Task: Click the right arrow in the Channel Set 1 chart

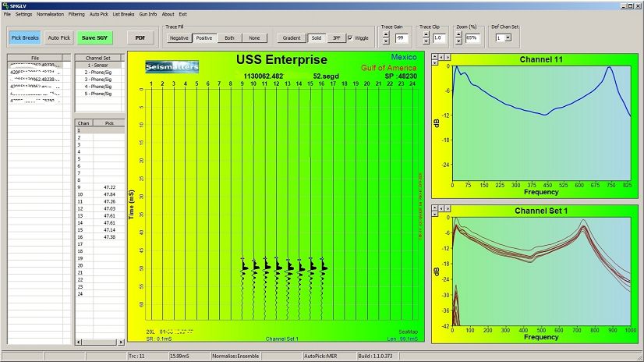Action: click(x=448, y=209)
